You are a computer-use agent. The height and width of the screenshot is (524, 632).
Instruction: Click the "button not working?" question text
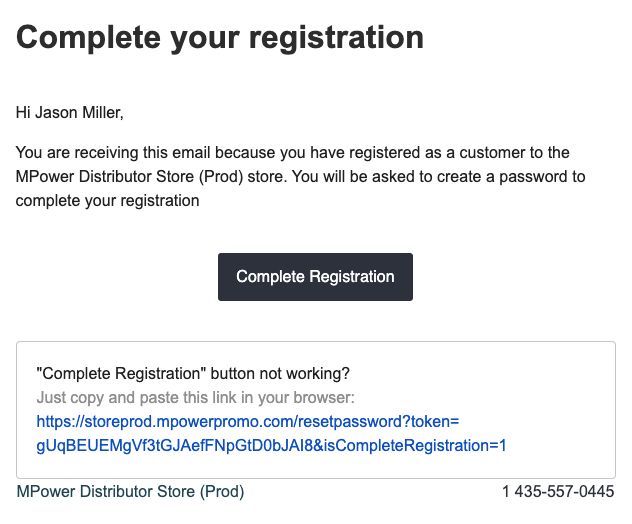tap(280, 374)
